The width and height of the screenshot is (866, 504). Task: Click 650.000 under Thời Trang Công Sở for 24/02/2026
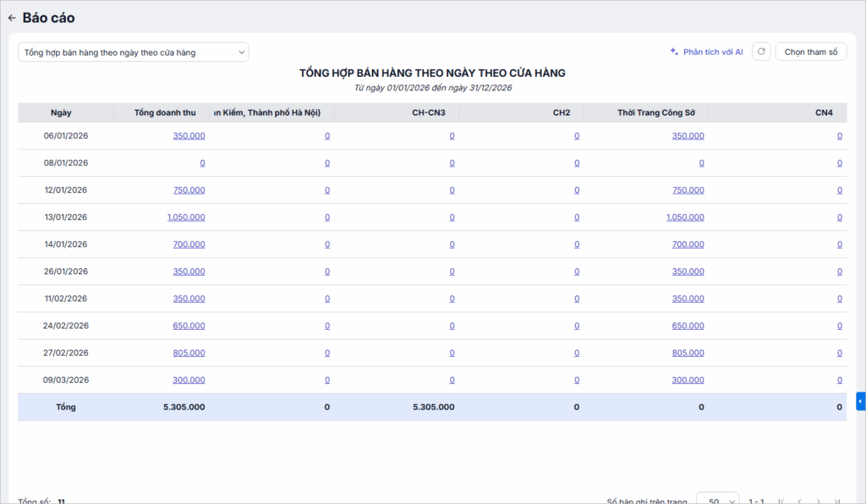pyautogui.click(x=688, y=326)
